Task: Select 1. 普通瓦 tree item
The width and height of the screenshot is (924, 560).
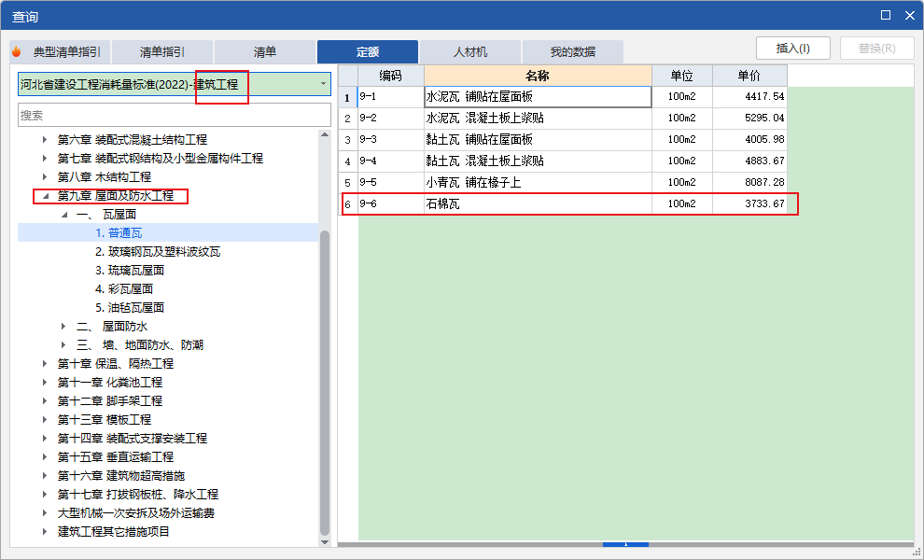Action: click(x=119, y=232)
